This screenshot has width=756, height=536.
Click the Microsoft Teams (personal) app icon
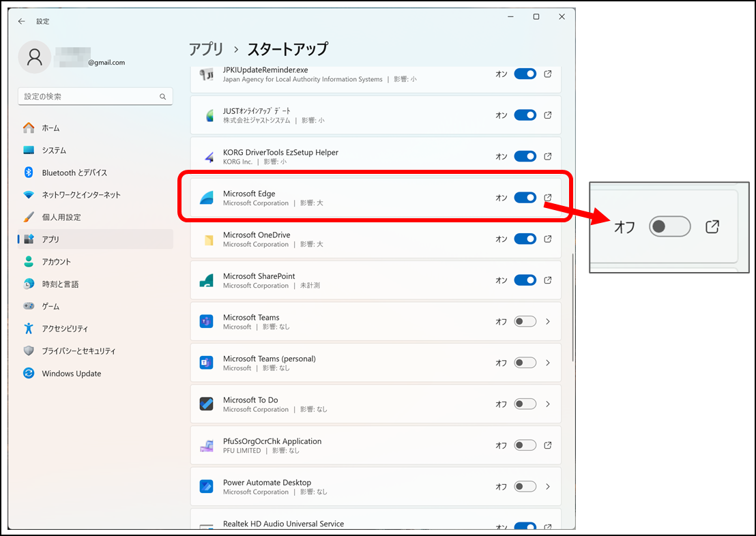coord(207,363)
